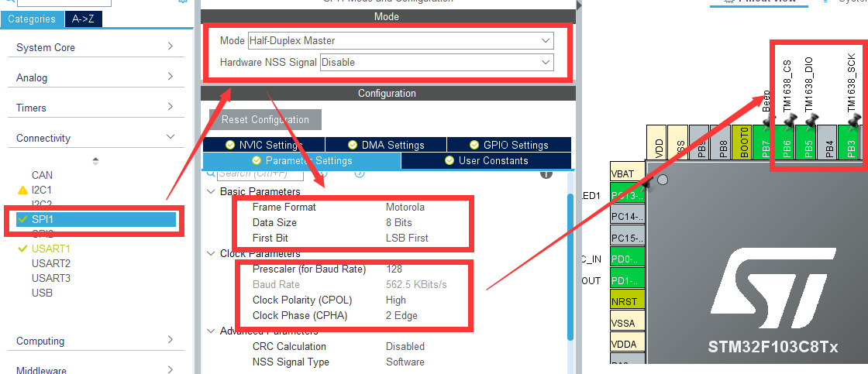Open the DMA Settings tab
This screenshot has width=868, height=374.
[x=386, y=145]
